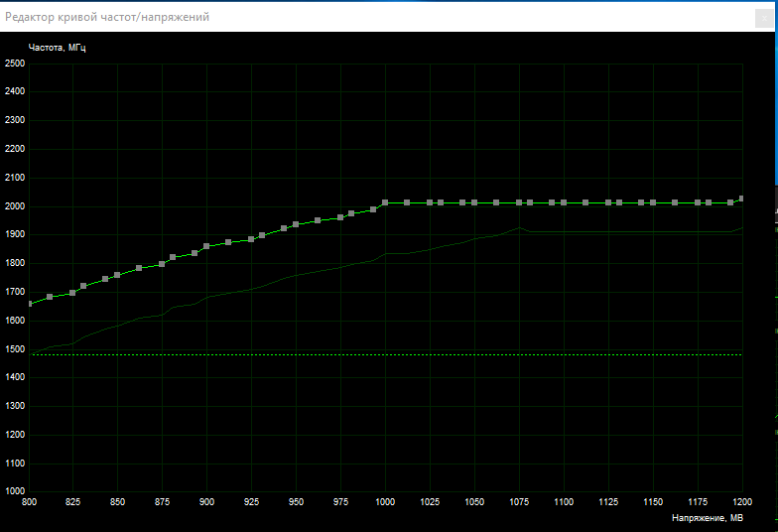Click the 1000 label on the frequency axis

tap(14, 491)
